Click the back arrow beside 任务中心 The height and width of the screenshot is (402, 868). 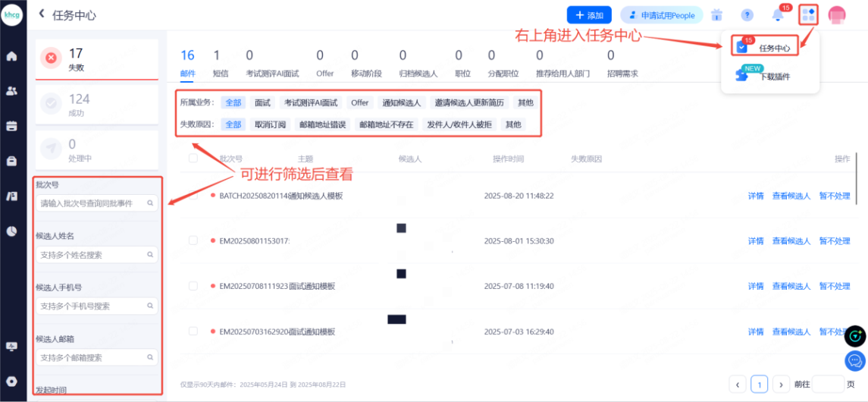(x=42, y=14)
